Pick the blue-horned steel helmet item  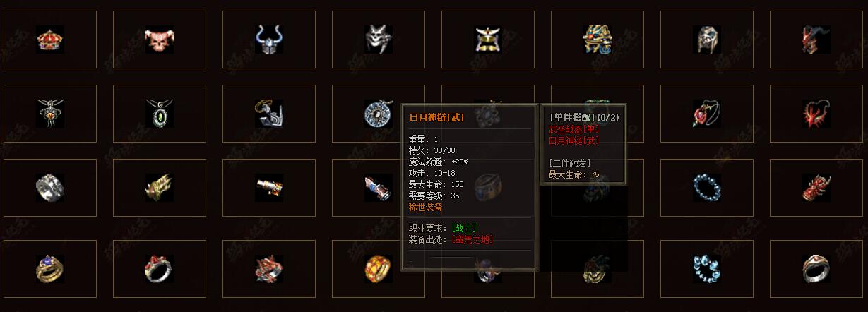click(269, 40)
